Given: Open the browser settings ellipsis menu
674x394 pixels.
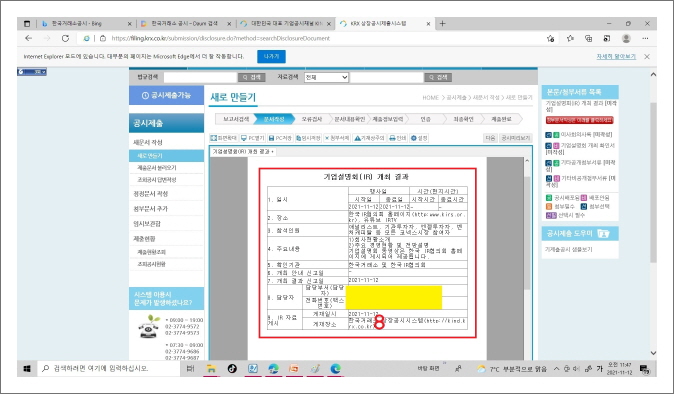Looking at the screenshot, I should pos(645,38).
